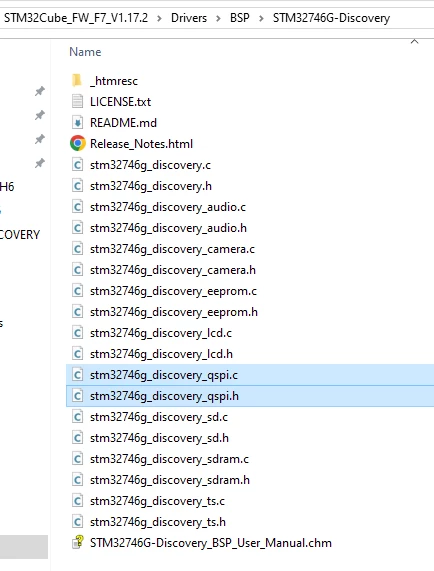
Task: Select the file name stm32746g_discovery_sdram.h
Action: pos(170,480)
